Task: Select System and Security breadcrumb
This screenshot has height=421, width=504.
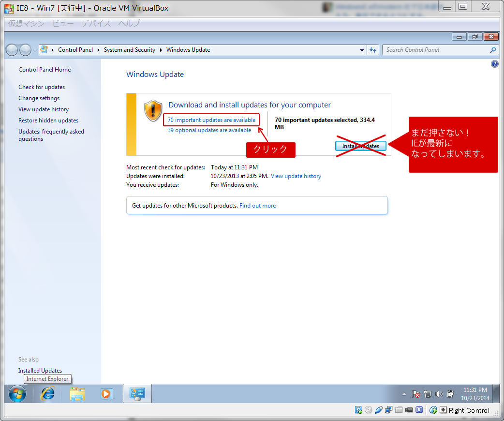Action: [129, 50]
